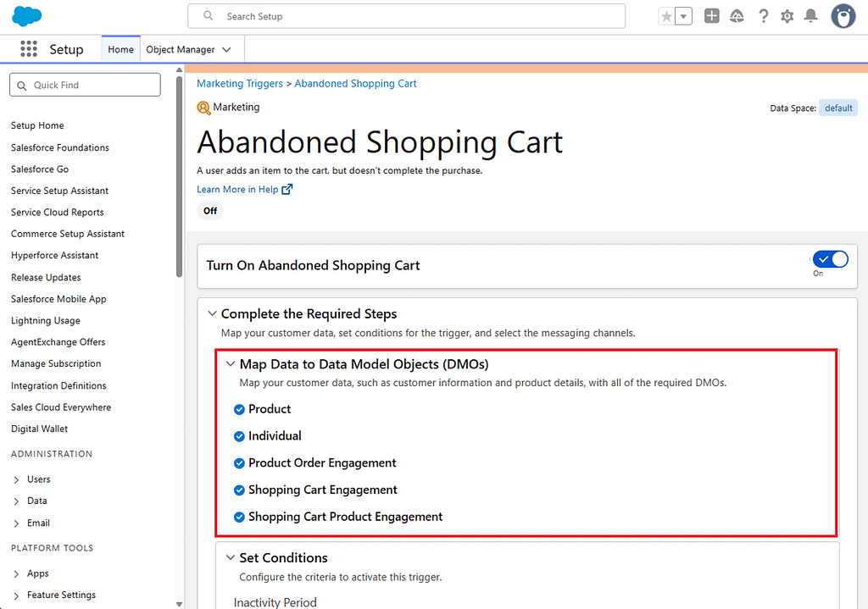Open Sales Cloud Everywhere
This screenshot has width=868, height=609.
pyautogui.click(x=61, y=407)
